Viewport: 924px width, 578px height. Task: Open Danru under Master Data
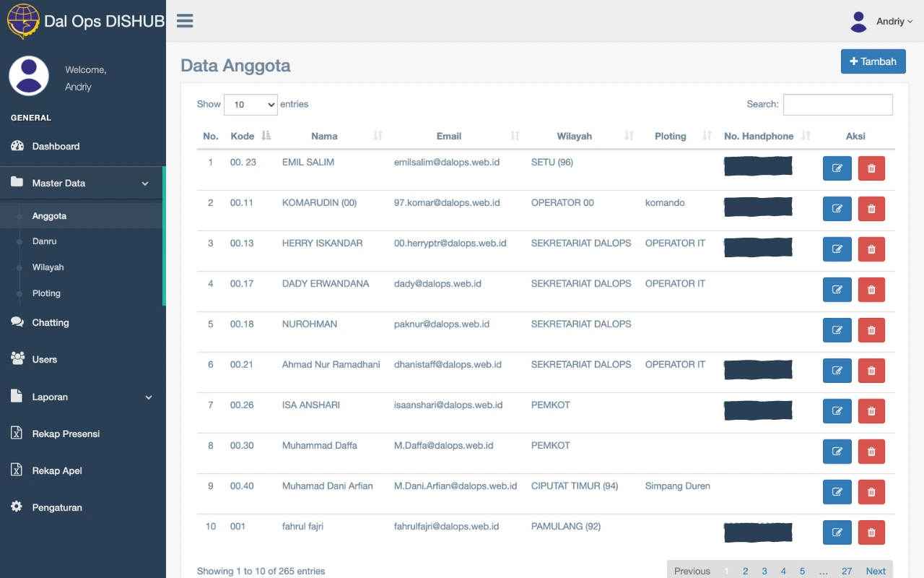(x=44, y=241)
